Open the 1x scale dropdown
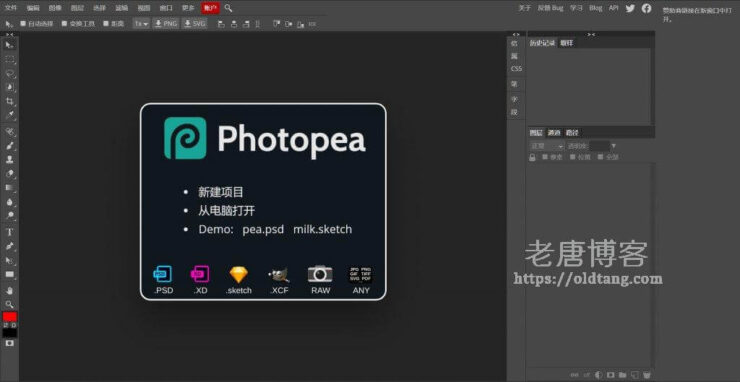The width and height of the screenshot is (740, 382). [x=141, y=23]
